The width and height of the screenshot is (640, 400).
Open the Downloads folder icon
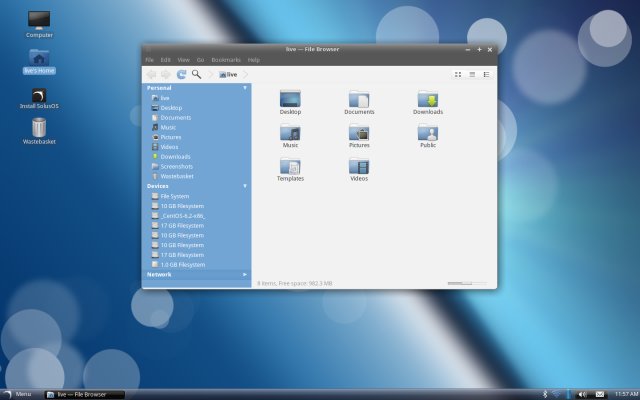tap(428, 99)
